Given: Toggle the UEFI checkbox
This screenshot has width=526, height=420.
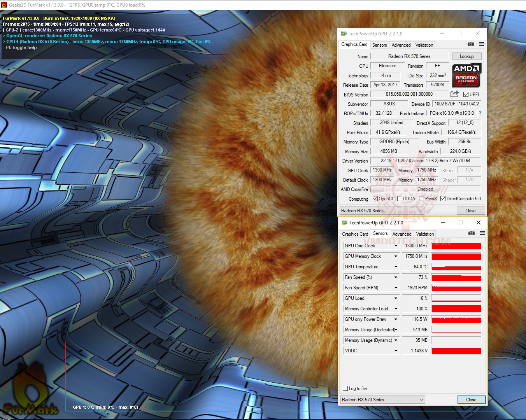Looking at the screenshot, I should coord(466,94).
